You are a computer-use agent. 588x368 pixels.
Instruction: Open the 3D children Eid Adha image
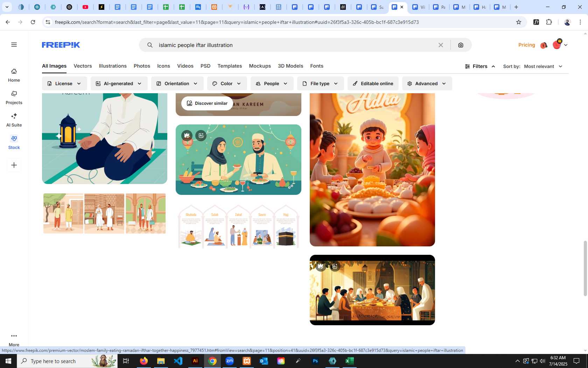(x=372, y=170)
